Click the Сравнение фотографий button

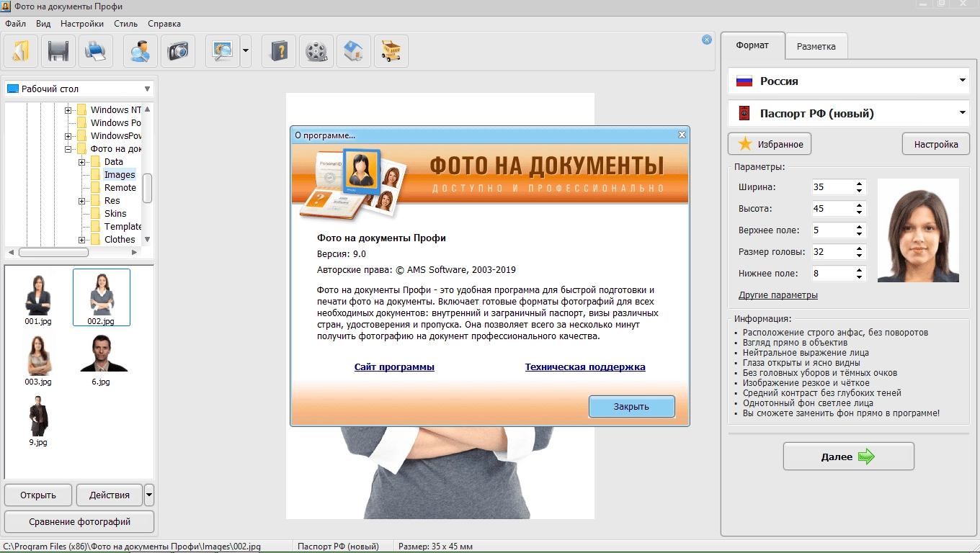click(x=79, y=521)
